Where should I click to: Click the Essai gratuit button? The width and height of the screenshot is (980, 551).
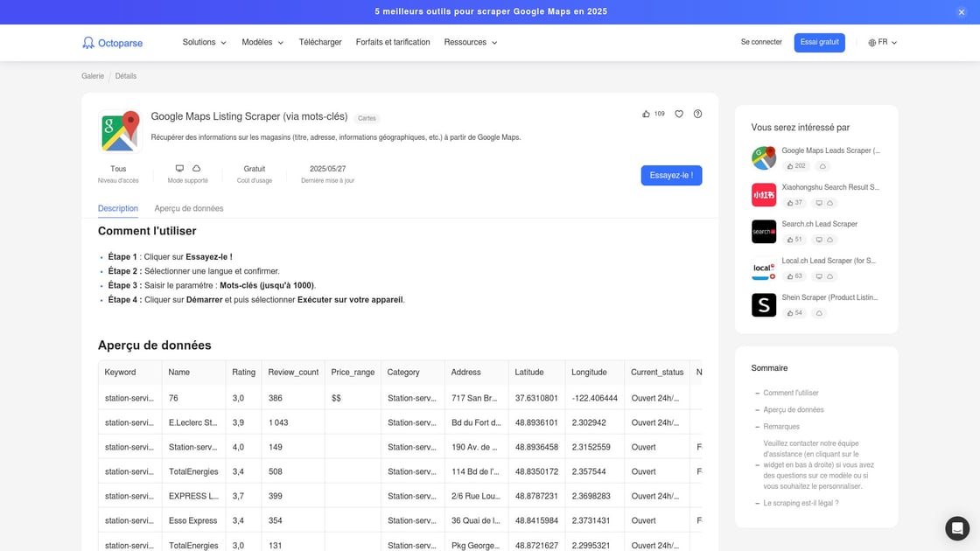click(819, 43)
